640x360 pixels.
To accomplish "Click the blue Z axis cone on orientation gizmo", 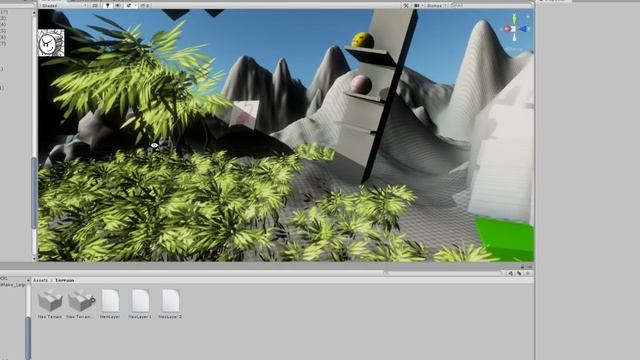I will (524, 29).
